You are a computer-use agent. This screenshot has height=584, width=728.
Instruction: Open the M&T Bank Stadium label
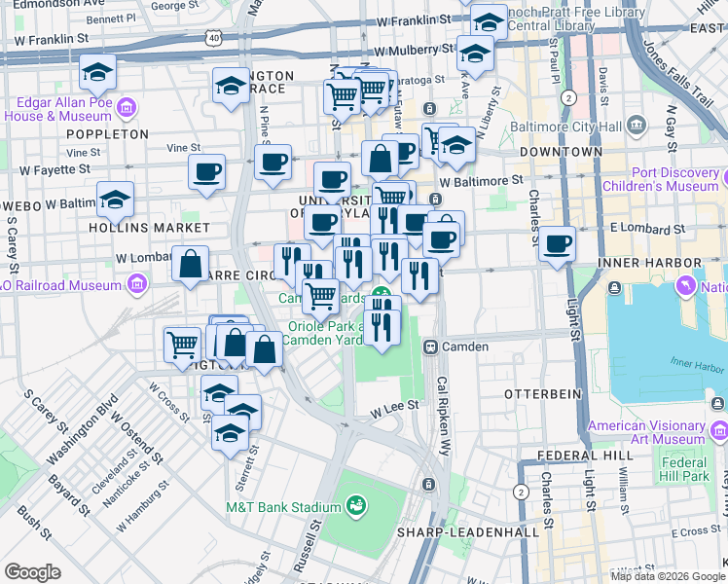click(283, 507)
